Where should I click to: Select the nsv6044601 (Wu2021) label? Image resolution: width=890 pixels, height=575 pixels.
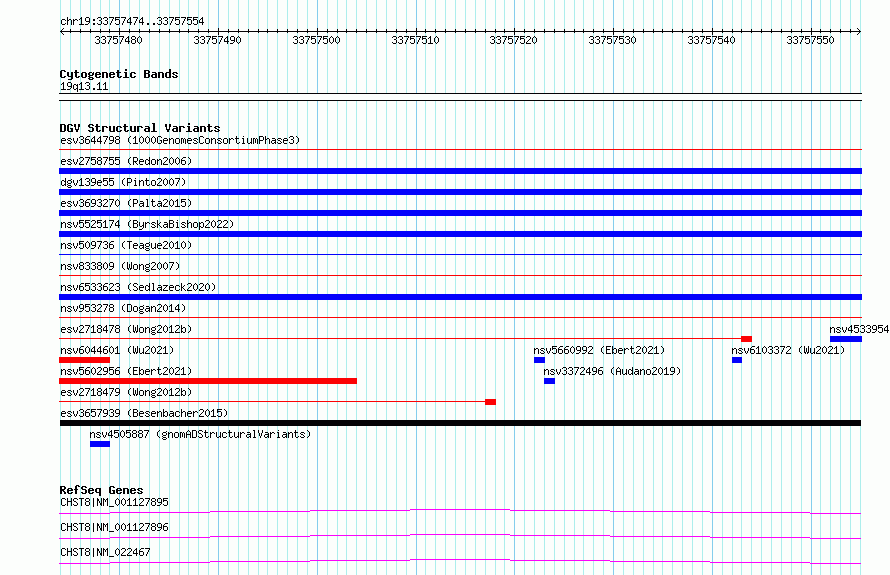(117, 350)
